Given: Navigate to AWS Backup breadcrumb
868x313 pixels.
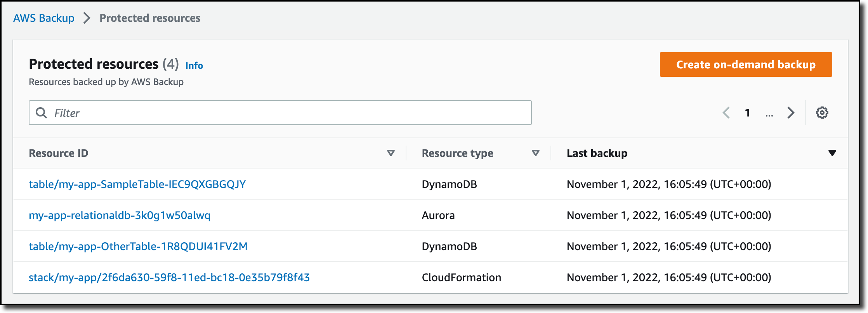Looking at the screenshot, I should click(44, 18).
